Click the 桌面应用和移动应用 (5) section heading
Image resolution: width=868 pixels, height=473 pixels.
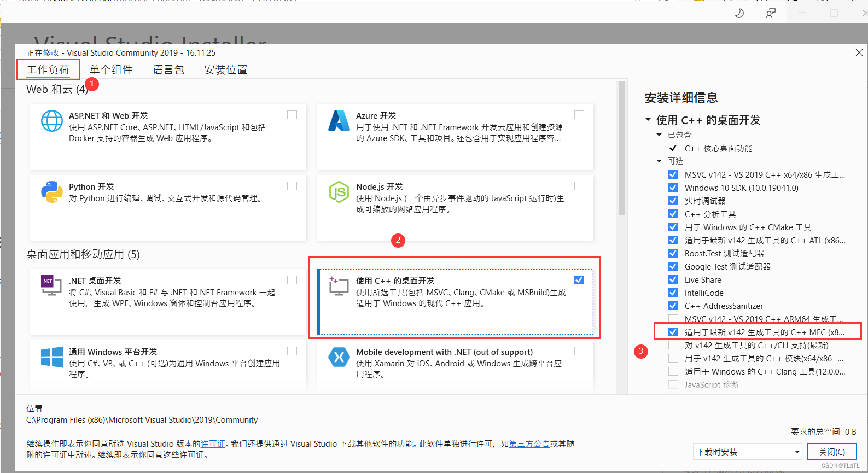83,254
